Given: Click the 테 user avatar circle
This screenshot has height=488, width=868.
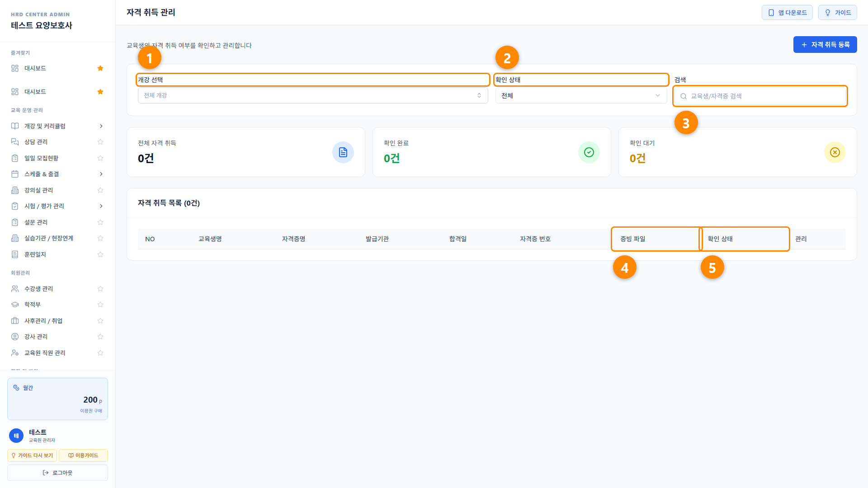Looking at the screenshot, I should [x=16, y=436].
